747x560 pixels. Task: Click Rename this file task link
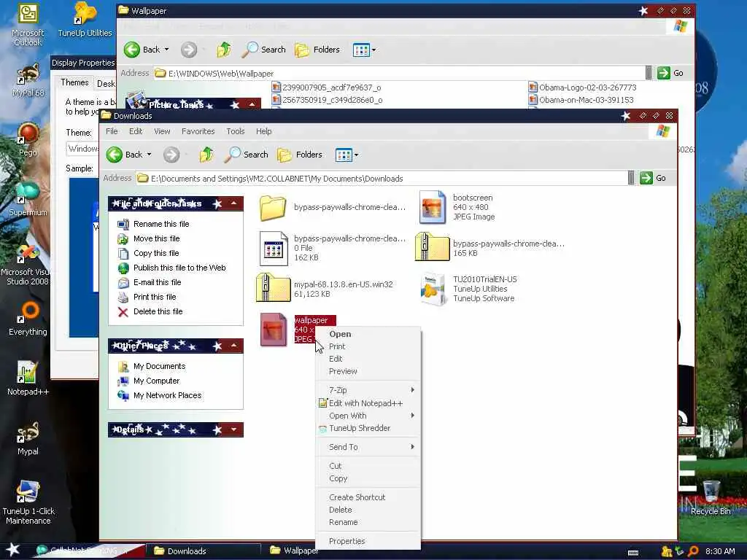pos(161,224)
